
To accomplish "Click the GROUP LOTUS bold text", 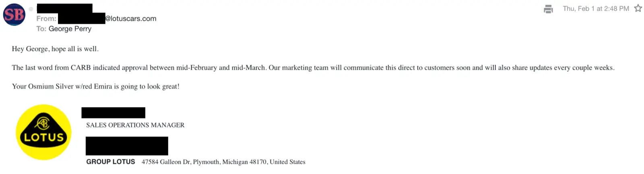I will coord(111,162).
